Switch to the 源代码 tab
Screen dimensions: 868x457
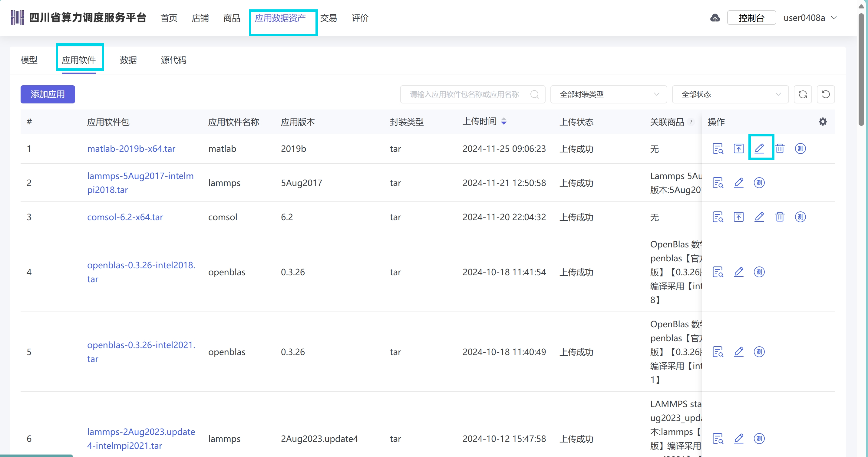(x=173, y=60)
